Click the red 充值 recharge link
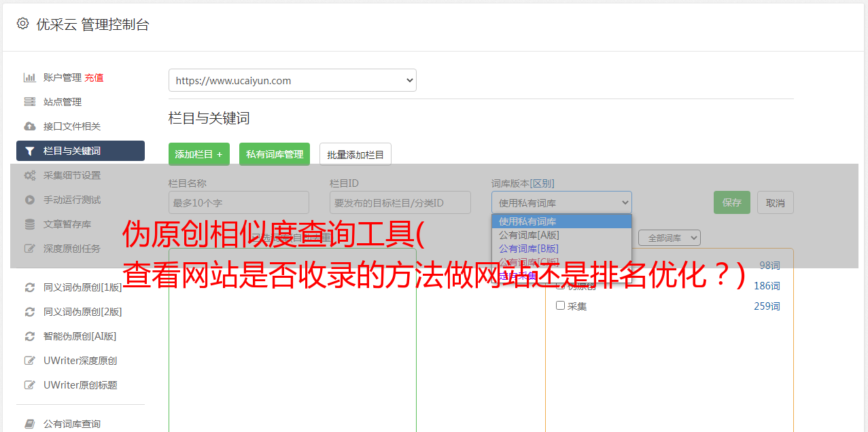The image size is (868, 432). (x=94, y=77)
